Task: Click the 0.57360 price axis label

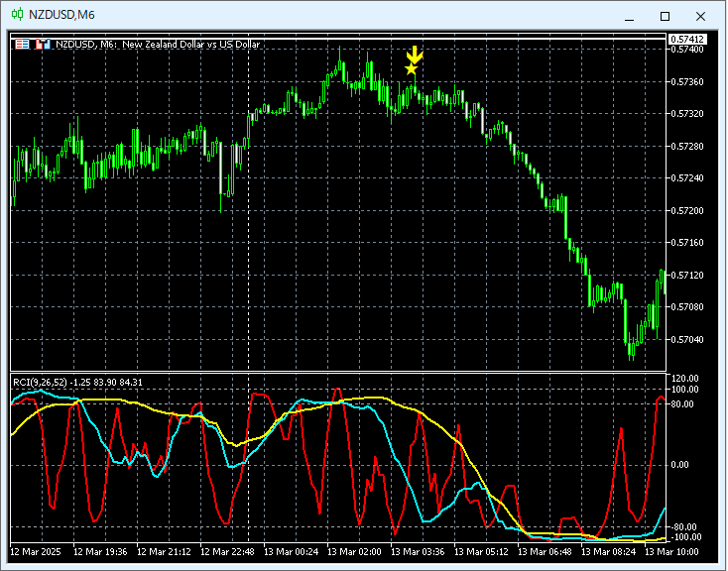Action: point(687,81)
